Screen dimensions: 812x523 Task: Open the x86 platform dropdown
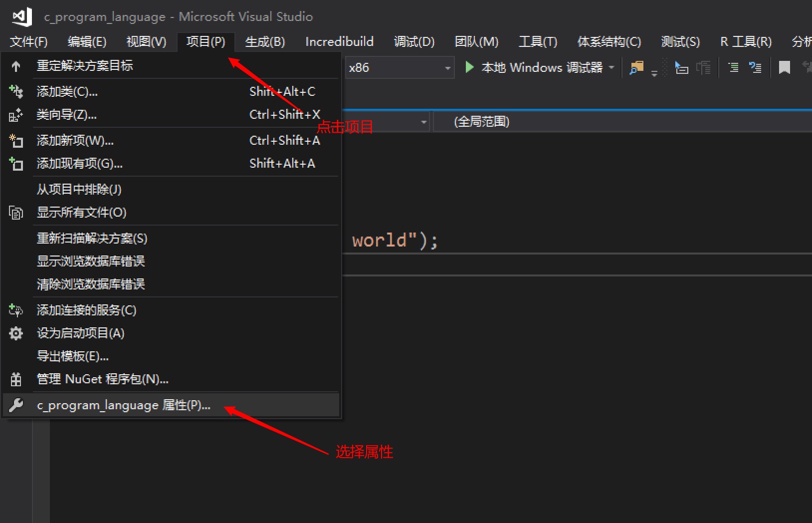click(x=400, y=67)
